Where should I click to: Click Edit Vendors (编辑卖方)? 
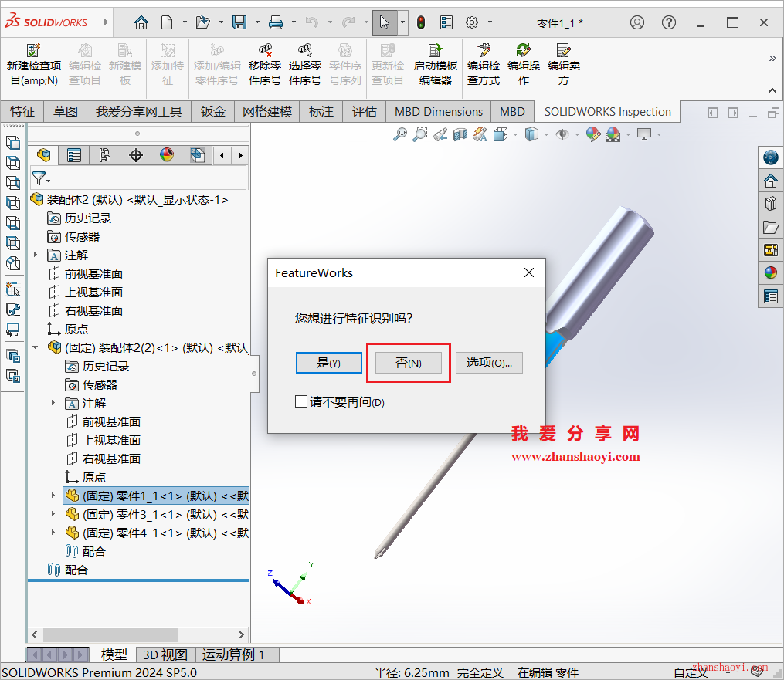pos(564,65)
